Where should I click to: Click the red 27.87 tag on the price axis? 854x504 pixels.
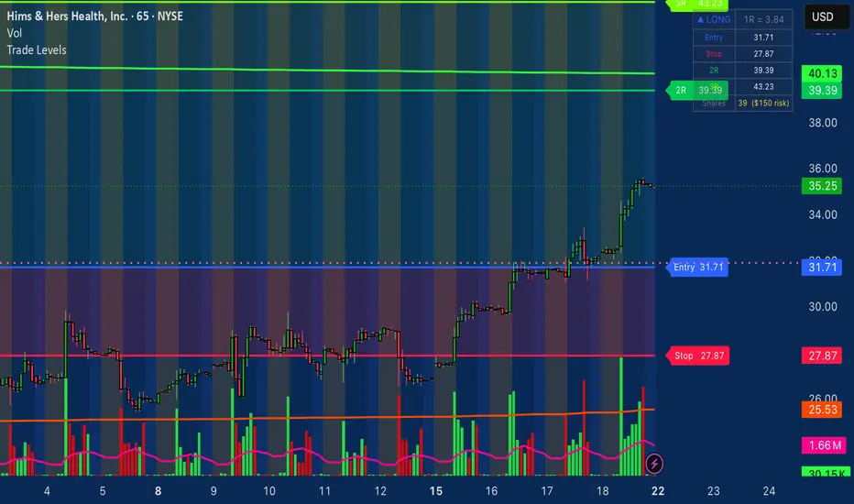pyautogui.click(x=822, y=356)
